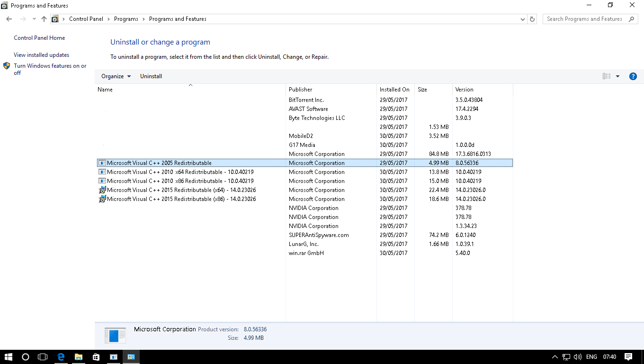Refresh the Programs and Features list

532,19
